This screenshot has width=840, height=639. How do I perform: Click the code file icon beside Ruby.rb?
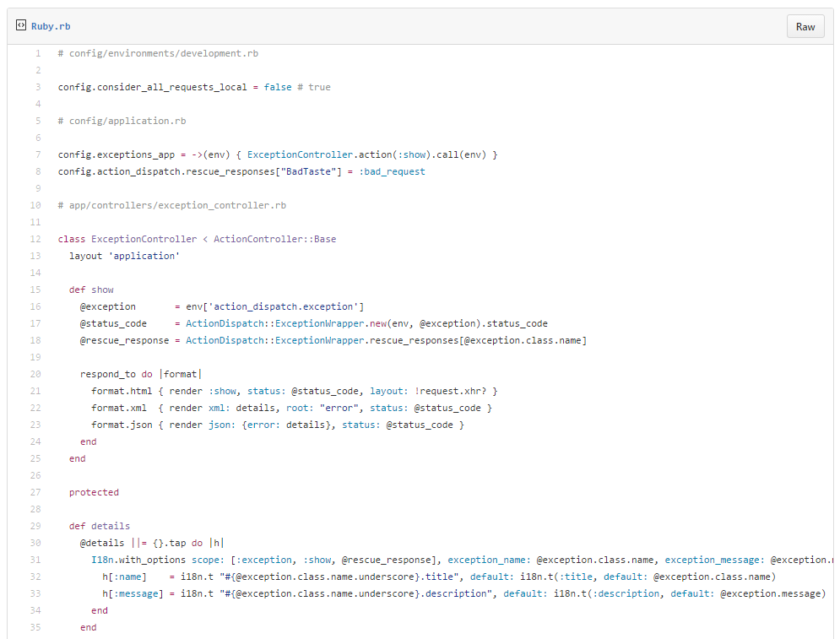21,25
